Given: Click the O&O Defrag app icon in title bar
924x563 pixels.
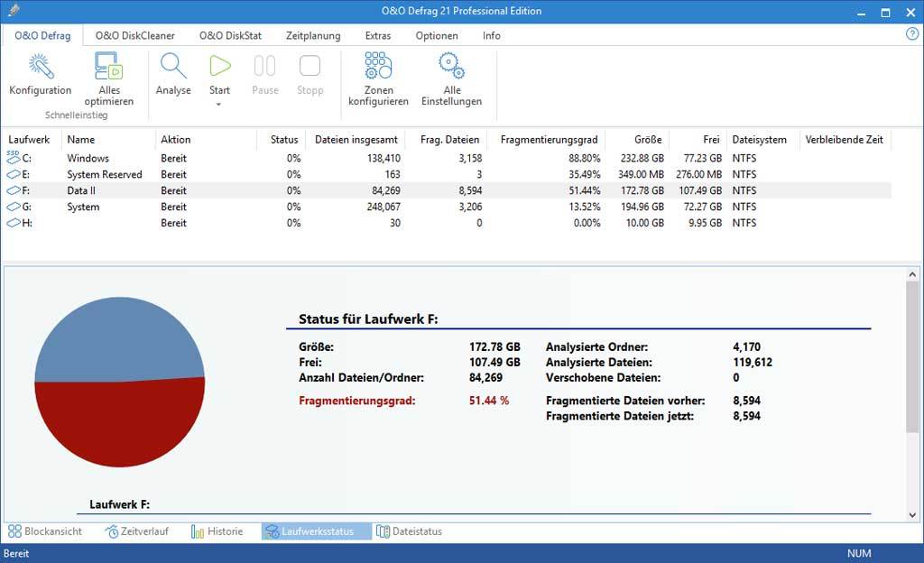Looking at the screenshot, I should click(x=14, y=11).
